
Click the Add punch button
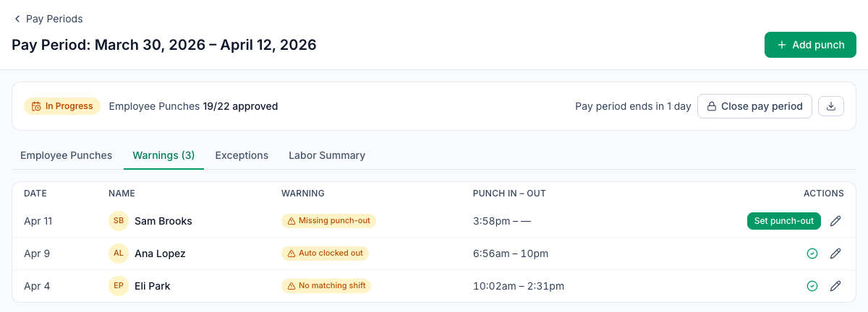(810, 45)
